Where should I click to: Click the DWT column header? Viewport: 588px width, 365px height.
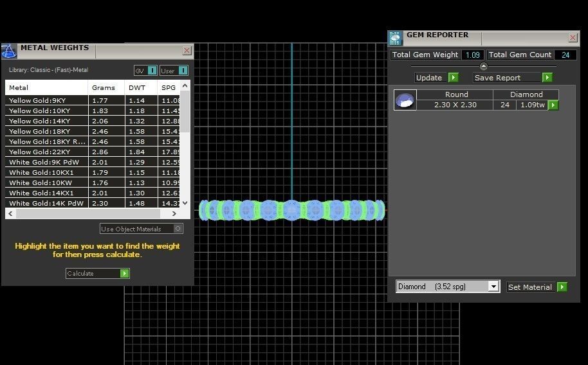click(x=141, y=87)
